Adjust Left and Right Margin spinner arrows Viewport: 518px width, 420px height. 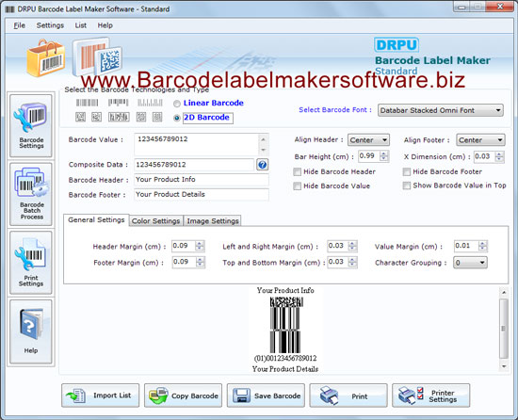click(x=352, y=246)
